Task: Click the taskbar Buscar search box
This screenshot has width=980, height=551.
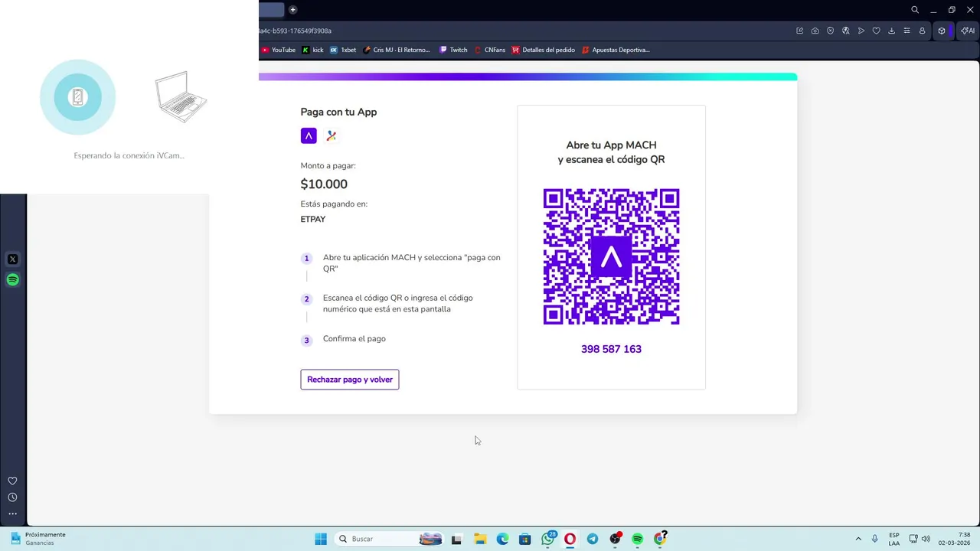Action: pos(390,539)
